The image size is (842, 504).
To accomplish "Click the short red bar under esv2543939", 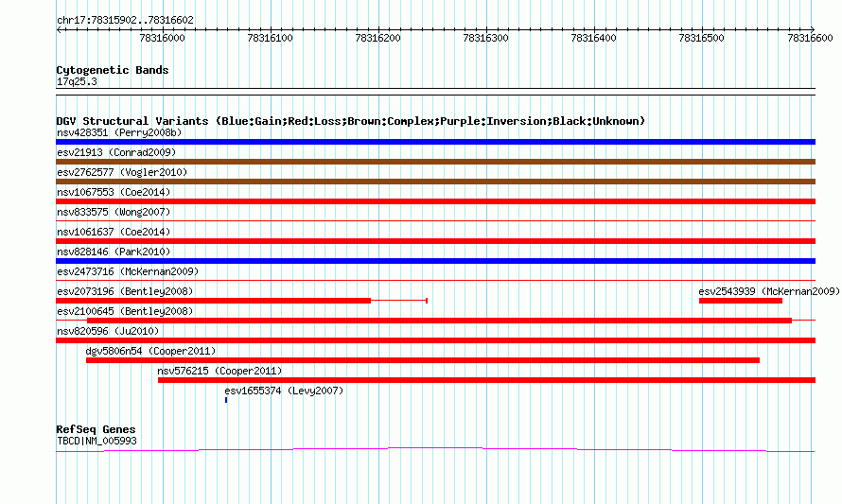I will (x=741, y=301).
